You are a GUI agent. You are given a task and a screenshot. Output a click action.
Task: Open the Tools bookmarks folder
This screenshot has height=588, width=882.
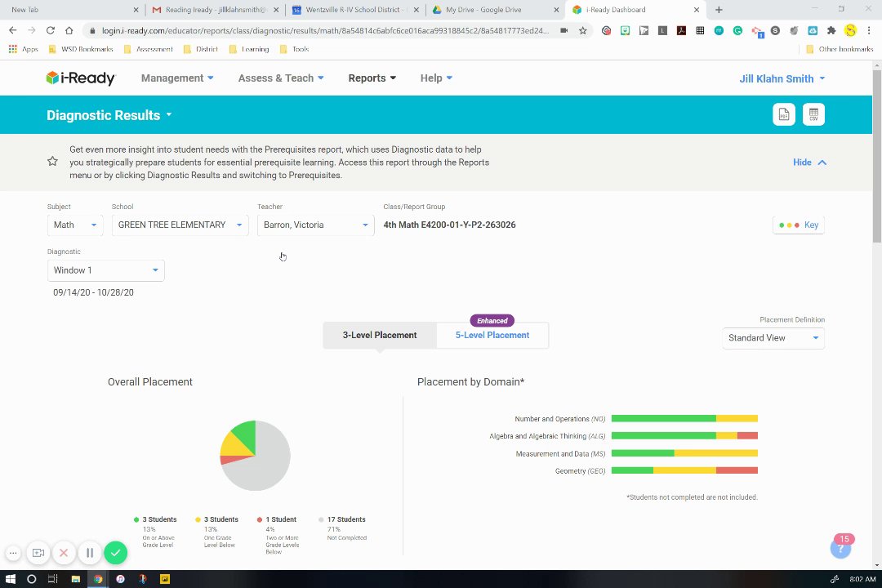click(294, 50)
